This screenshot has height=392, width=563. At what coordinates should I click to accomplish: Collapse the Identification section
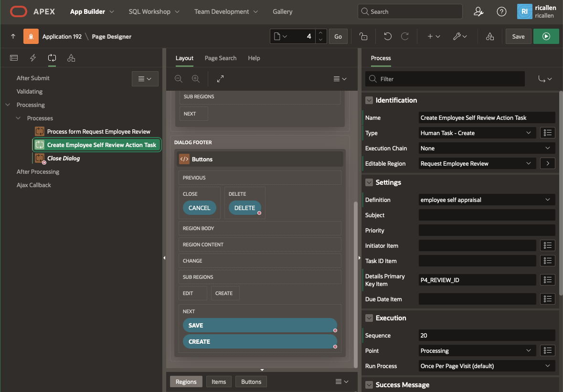pos(369,100)
